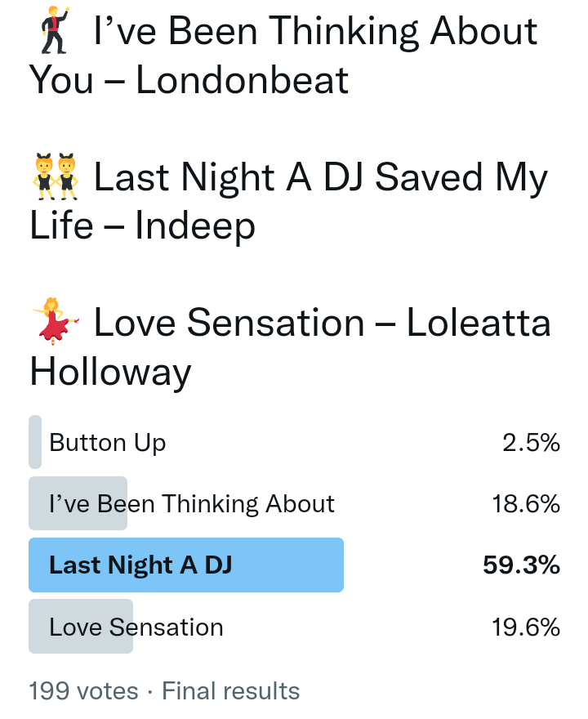Image resolution: width=588 pixels, height=719 pixels.
Task: Click the Final results label
Action: point(231,691)
